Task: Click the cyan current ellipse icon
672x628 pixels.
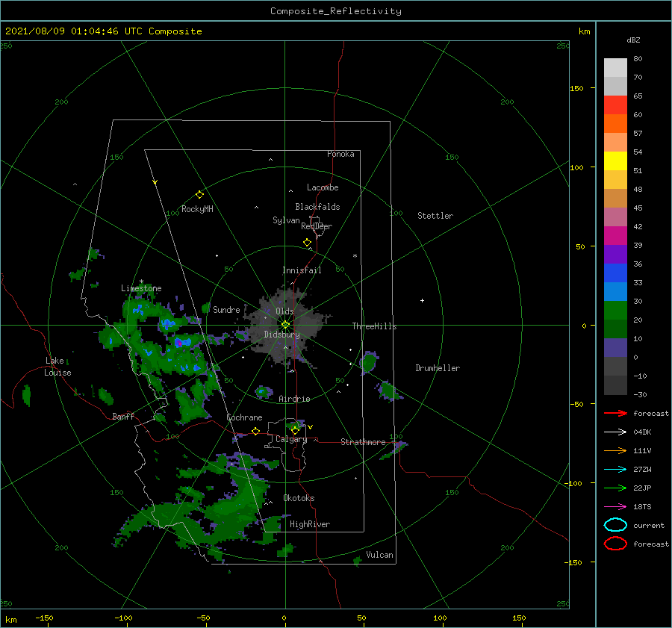Action: (615, 525)
